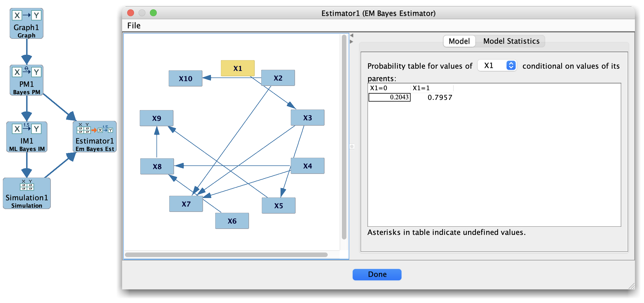Click the vertical scrollbar of graph panel

click(x=344, y=137)
